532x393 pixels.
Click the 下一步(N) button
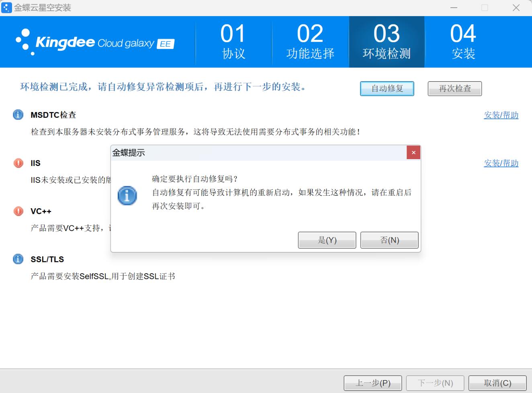(x=435, y=383)
